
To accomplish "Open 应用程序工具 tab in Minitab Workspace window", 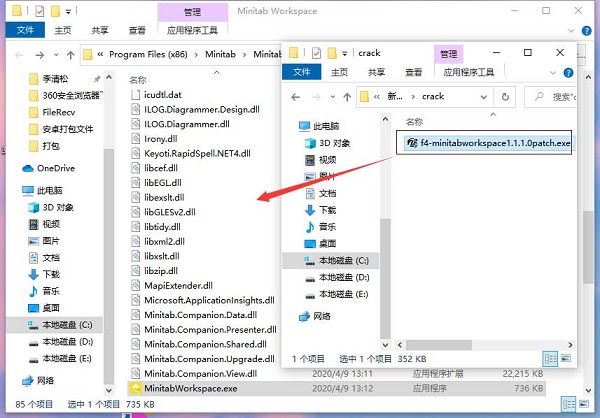I will (x=192, y=30).
